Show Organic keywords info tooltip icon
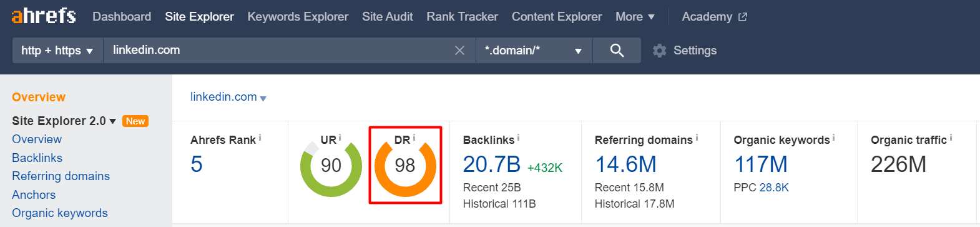 pos(833,138)
